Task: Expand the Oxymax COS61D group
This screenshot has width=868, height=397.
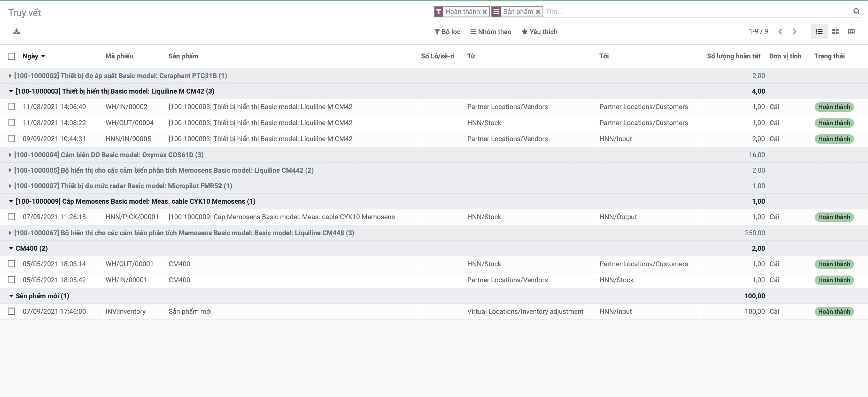Action: tap(109, 155)
